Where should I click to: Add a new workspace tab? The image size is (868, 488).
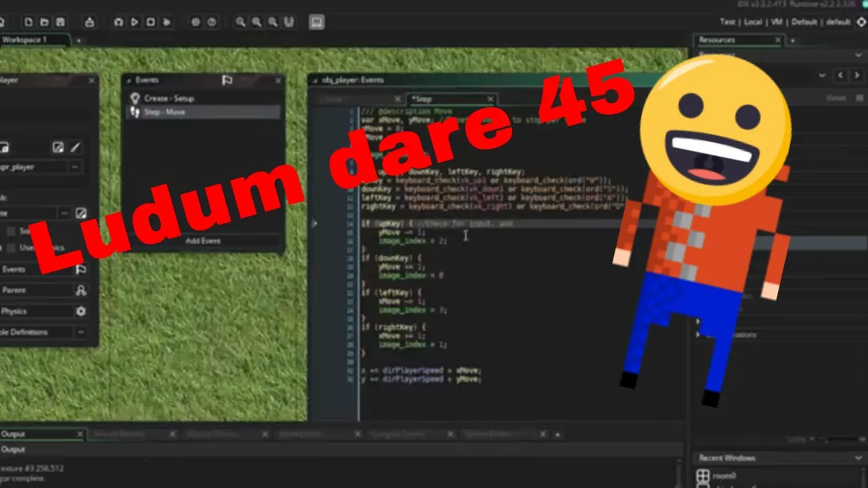tap(78, 41)
